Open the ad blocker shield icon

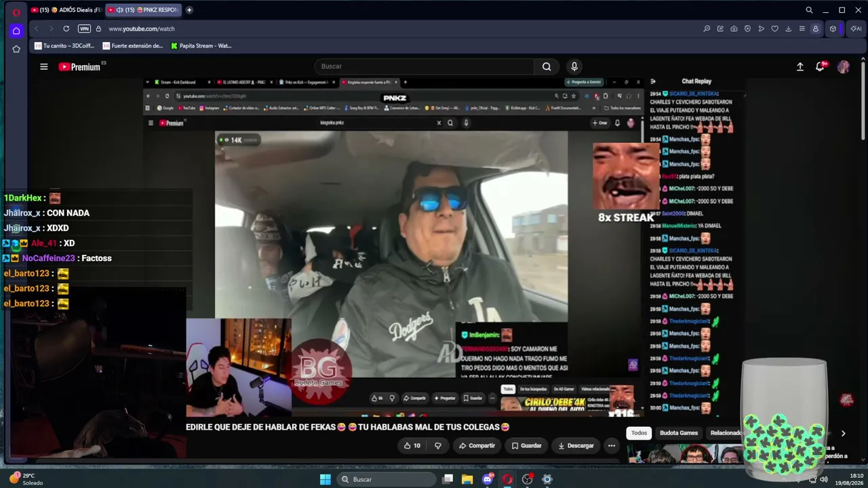pyautogui.click(x=747, y=28)
